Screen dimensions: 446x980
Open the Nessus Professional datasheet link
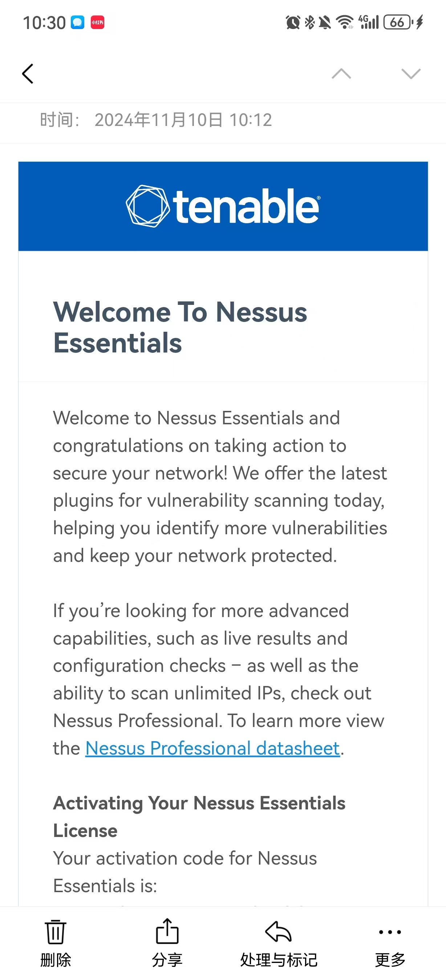coord(212,748)
